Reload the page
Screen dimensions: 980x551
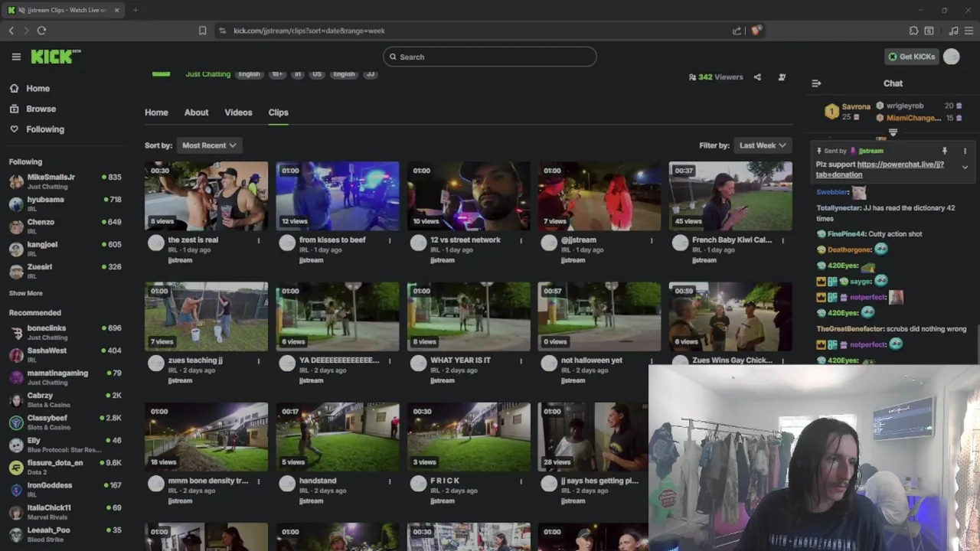[41, 31]
